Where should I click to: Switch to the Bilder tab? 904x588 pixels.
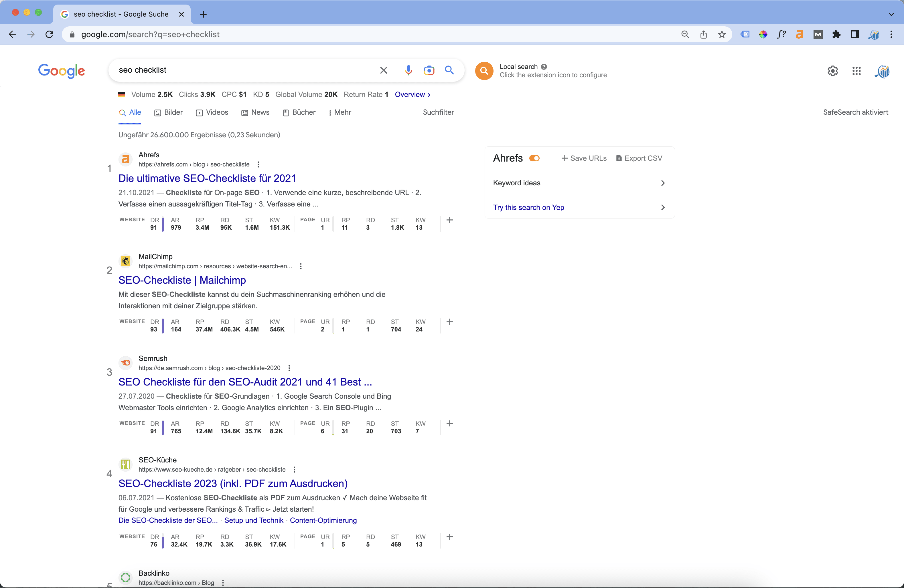[x=169, y=112]
